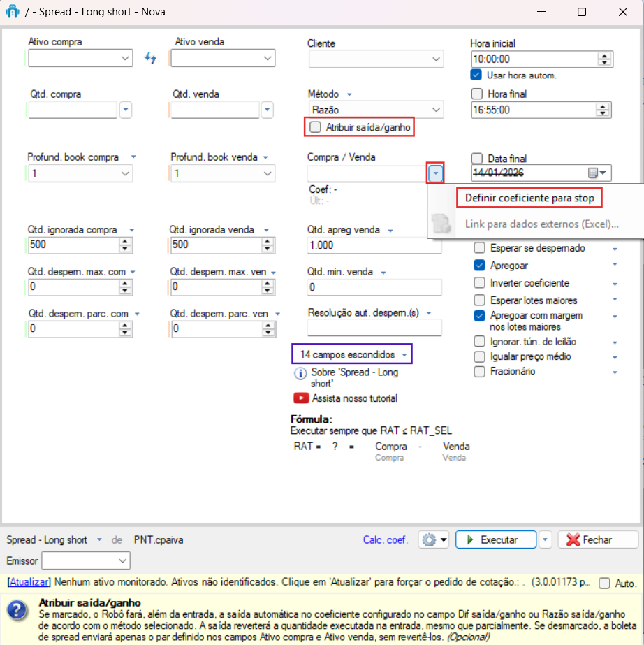Click the Atualizar link
Image resolution: width=644 pixels, height=645 pixels.
coord(29,581)
